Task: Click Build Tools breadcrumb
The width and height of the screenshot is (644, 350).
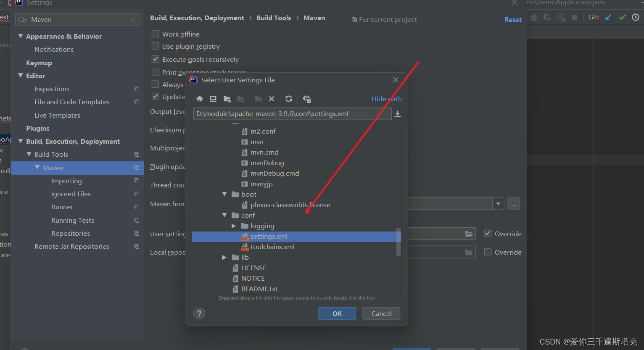Action: [x=274, y=18]
